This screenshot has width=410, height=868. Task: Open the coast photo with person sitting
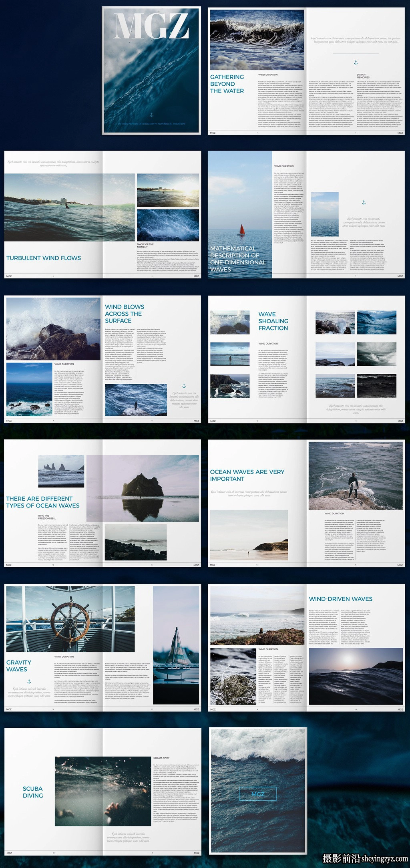(x=257, y=616)
